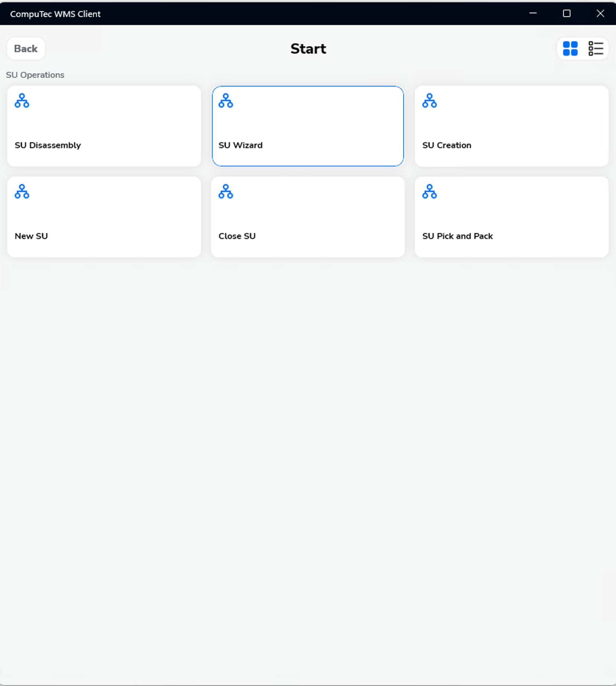Viewport: 616px width, 686px height.
Task: Maximize the CompuTec WMS Client window
Action: 566,14
